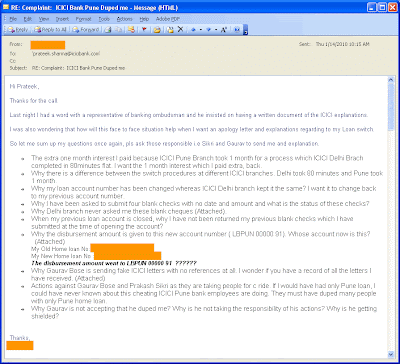400x364 pixels.
Task: Open the Insert menu
Action: click(x=62, y=19)
